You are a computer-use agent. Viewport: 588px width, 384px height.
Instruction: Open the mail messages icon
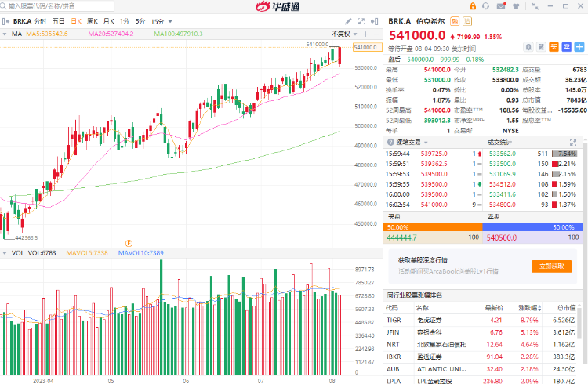[x=502, y=6]
